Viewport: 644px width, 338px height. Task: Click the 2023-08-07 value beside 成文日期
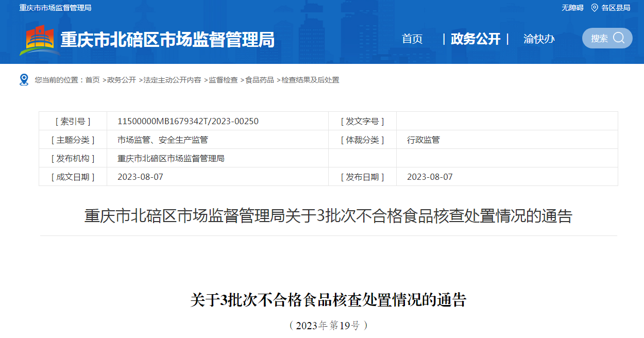[140, 177]
